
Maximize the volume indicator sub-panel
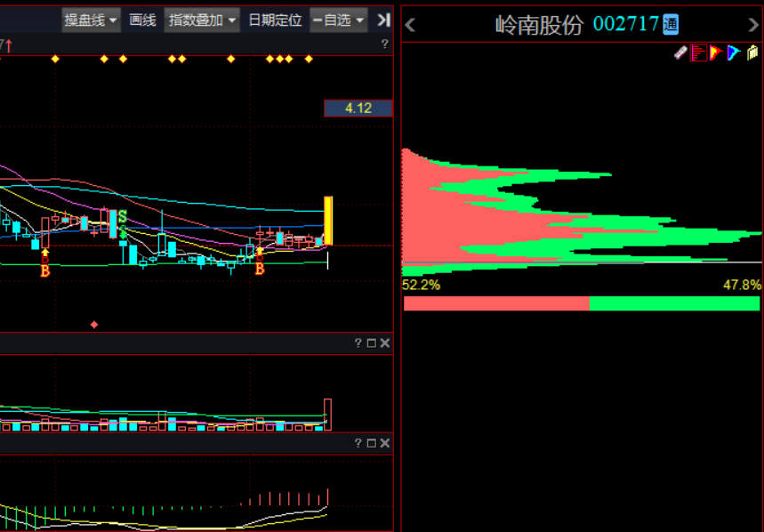click(x=371, y=343)
